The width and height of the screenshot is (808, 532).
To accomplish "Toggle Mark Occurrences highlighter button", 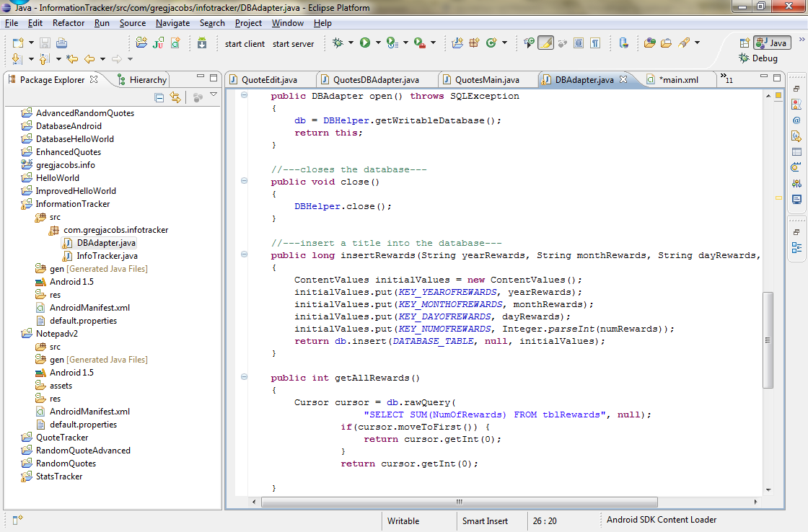I will click(x=546, y=43).
